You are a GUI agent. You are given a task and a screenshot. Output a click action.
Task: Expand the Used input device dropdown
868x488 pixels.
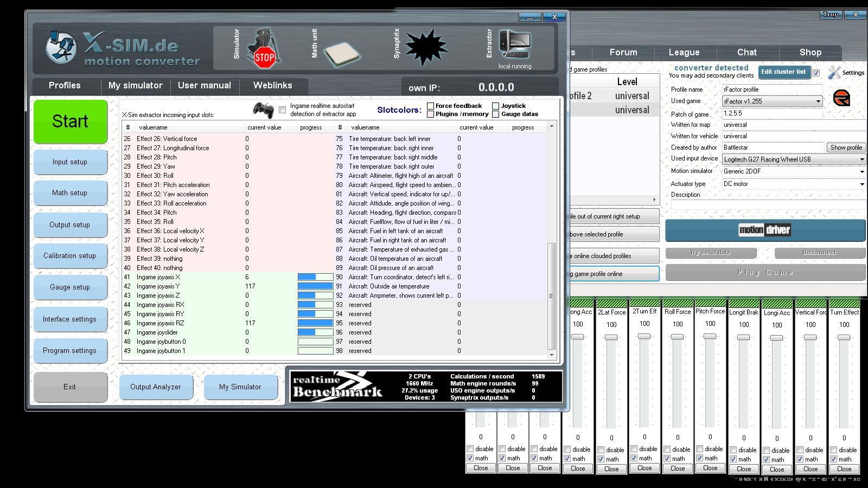[861, 159]
